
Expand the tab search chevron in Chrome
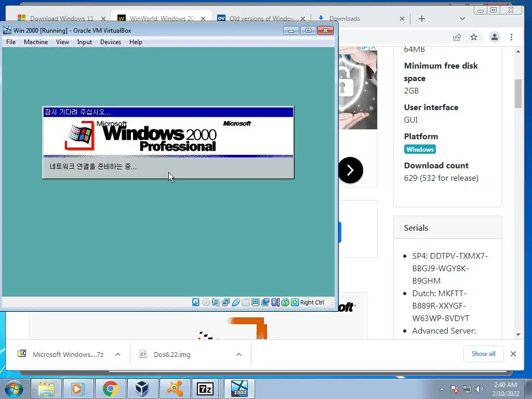pos(462,19)
